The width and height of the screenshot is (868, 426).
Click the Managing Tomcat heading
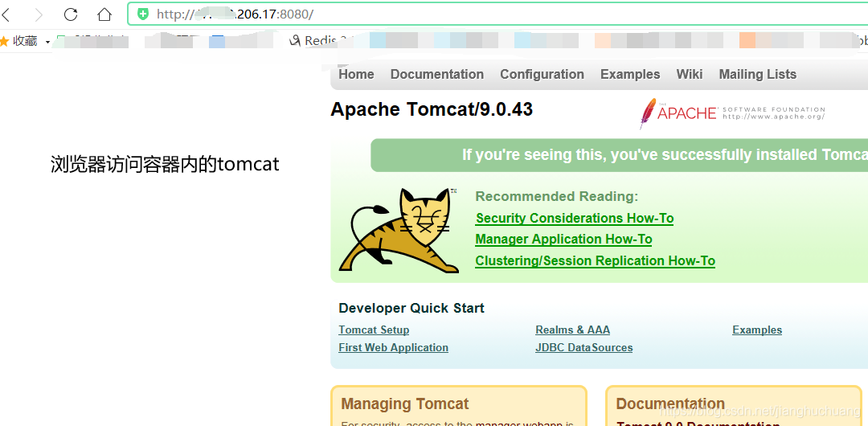404,403
